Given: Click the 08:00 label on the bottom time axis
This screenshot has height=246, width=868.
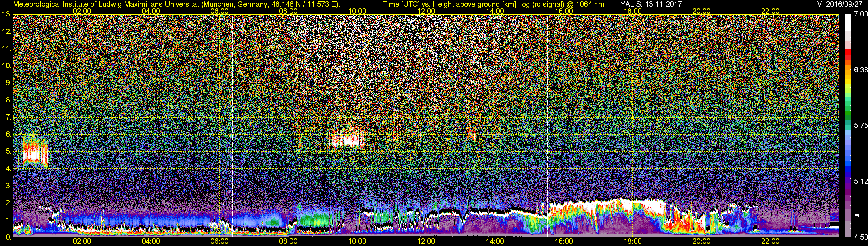Looking at the screenshot, I should 288,242.
